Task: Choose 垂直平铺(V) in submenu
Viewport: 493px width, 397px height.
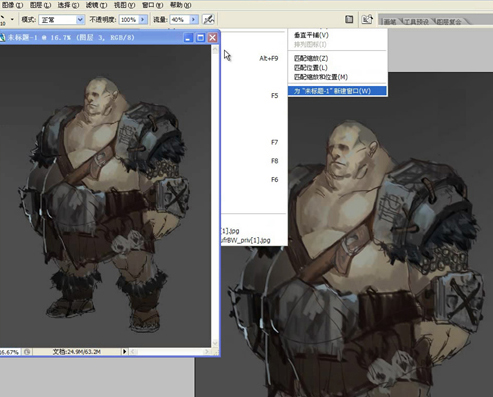Action: pos(337,35)
